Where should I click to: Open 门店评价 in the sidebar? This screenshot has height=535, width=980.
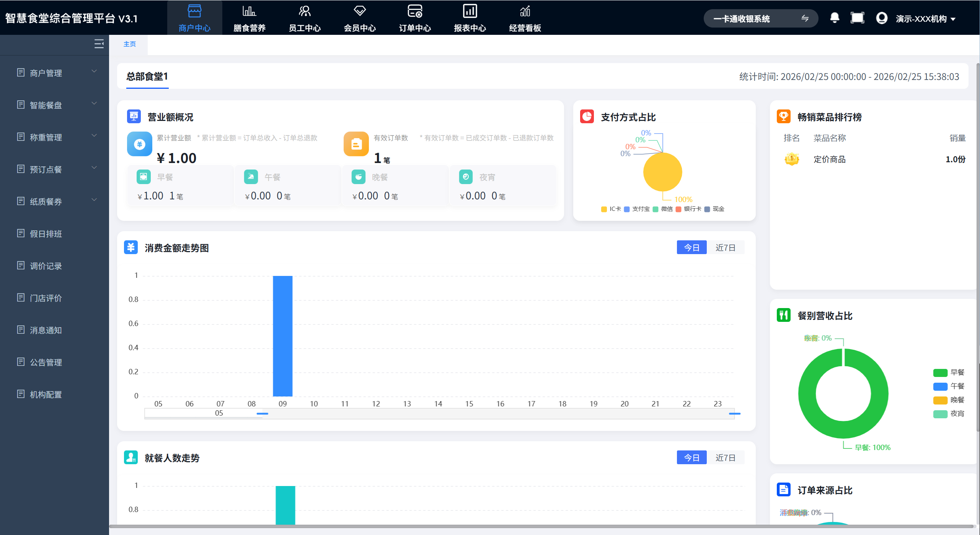[x=54, y=298]
